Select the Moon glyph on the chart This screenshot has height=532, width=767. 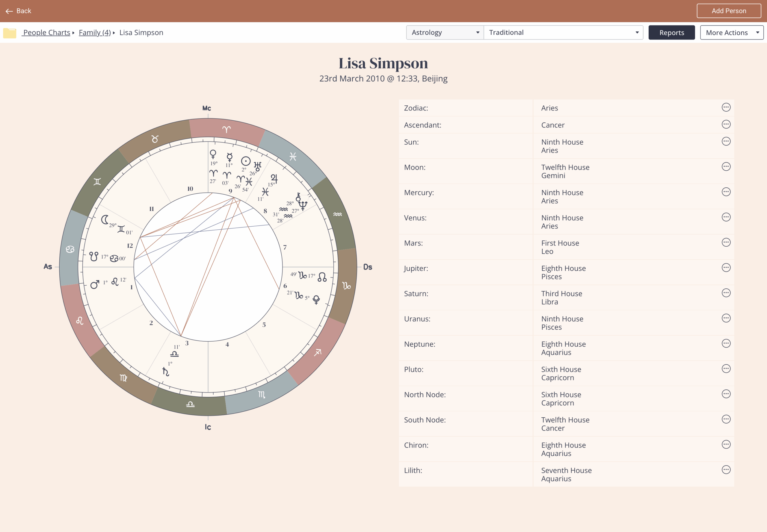point(105,220)
